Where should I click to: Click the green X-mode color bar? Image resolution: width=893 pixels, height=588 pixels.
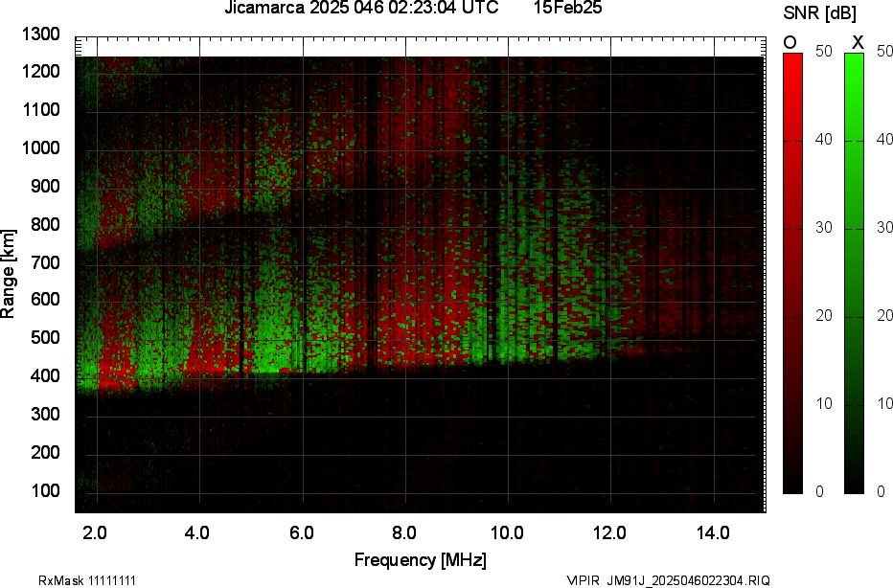(x=854, y=273)
